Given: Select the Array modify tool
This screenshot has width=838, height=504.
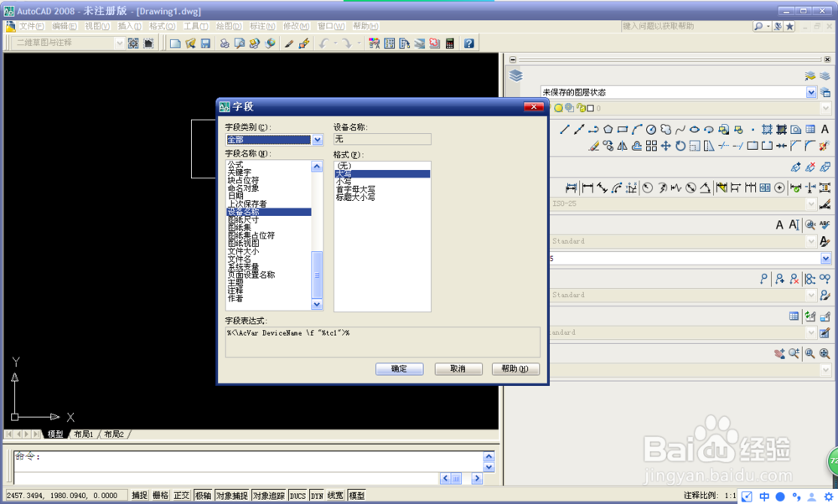Looking at the screenshot, I should point(651,146).
